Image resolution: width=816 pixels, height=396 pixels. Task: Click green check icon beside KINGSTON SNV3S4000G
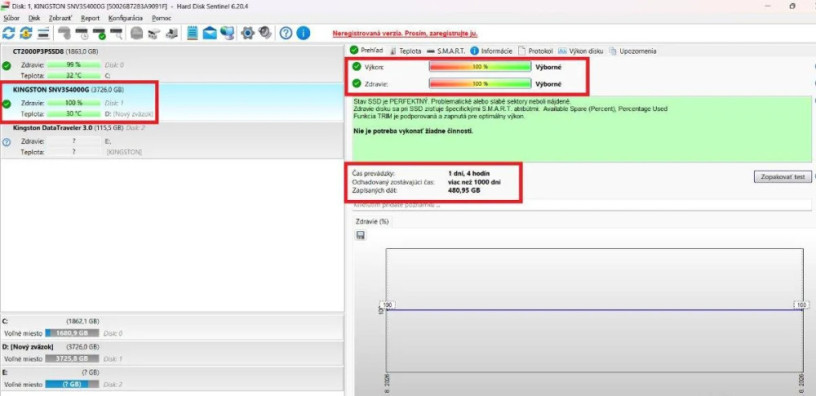click(x=6, y=104)
